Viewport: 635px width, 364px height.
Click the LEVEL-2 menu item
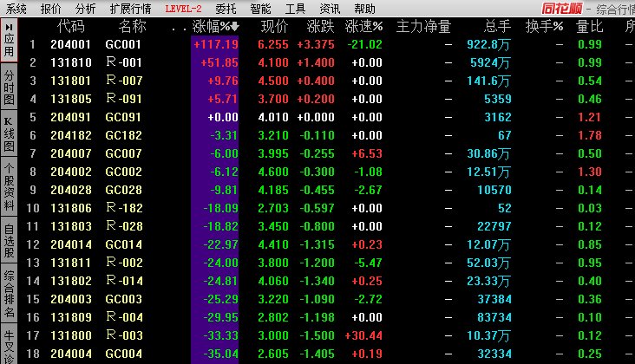tap(182, 9)
